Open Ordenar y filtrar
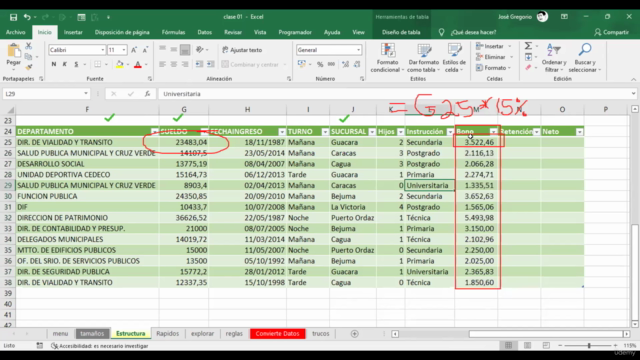This screenshot has width=640, height=360. (x=554, y=58)
